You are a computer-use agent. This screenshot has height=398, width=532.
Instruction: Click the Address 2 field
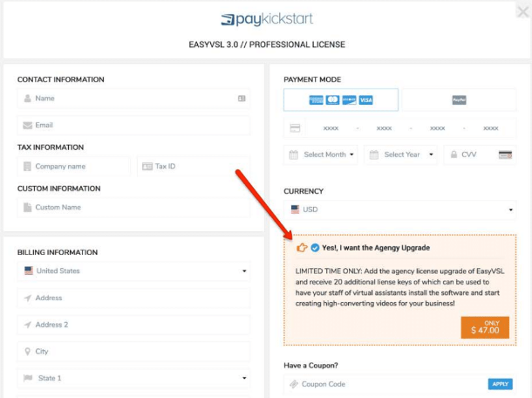tap(133, 325)
